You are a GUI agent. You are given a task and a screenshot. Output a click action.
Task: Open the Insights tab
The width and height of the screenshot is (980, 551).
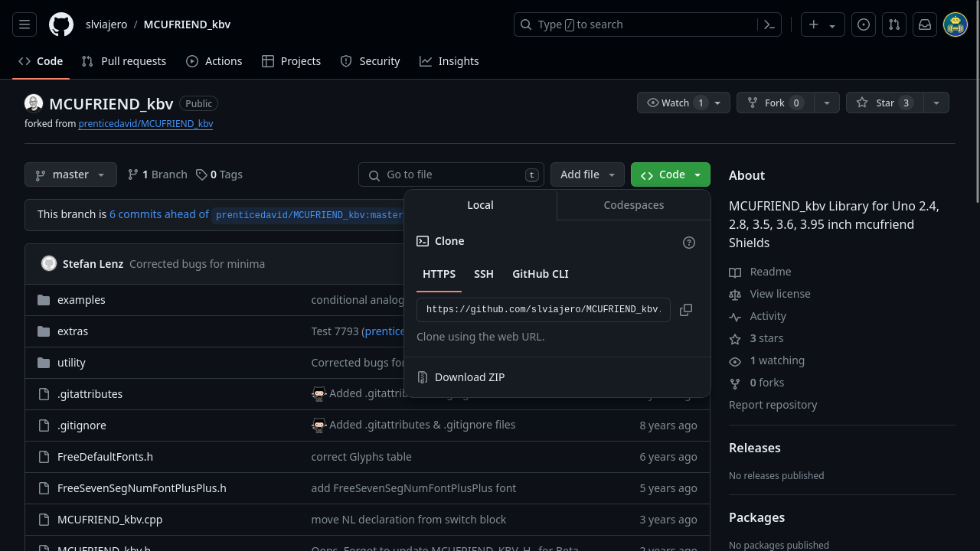coord(449,61)
